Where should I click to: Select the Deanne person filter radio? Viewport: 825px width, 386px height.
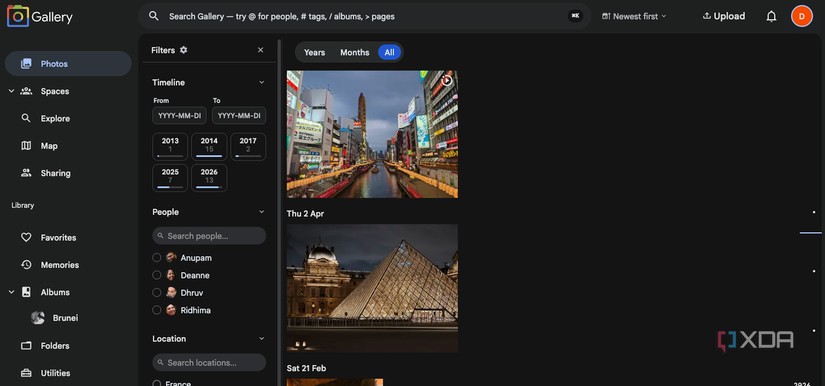(x=156, y=275)
